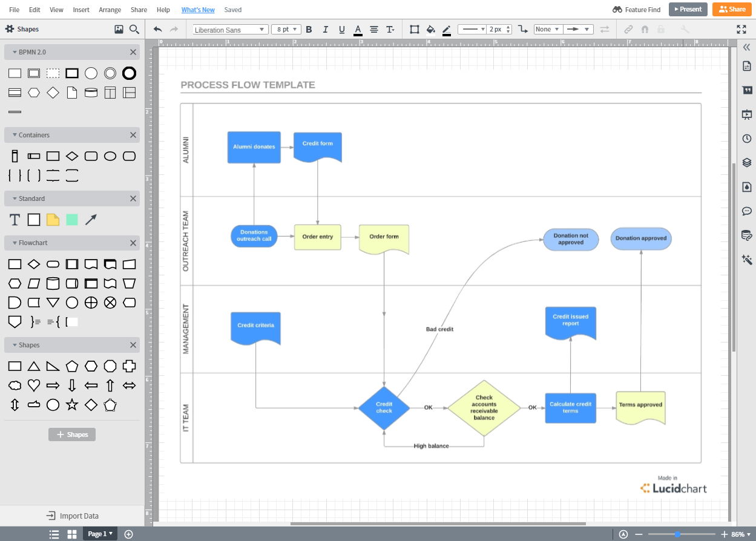Close the Containers shape library
This screenshot has width=756, height=541.
(133, 135)
